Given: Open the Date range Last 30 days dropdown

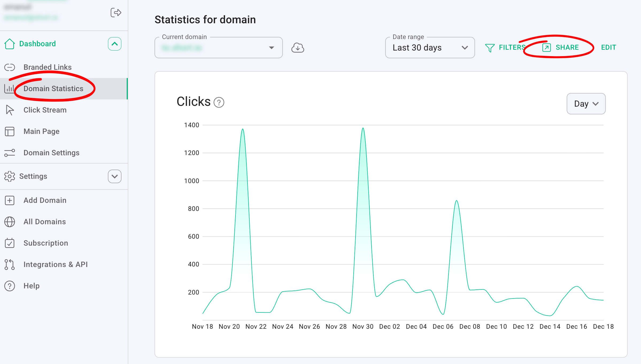Looking at the screenshot, I should coord(430,48).
